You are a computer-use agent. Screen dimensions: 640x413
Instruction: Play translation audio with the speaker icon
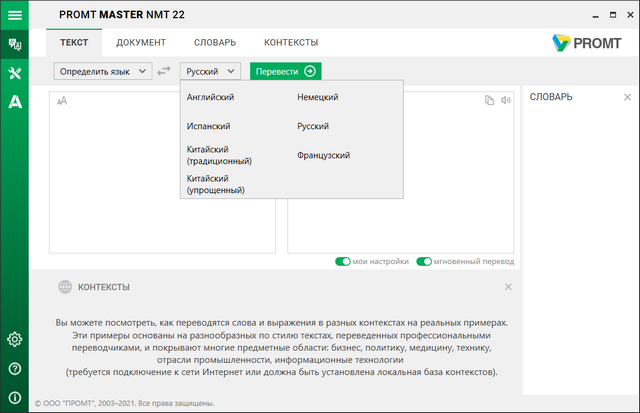pyautogui.click(x=506, y=100)
